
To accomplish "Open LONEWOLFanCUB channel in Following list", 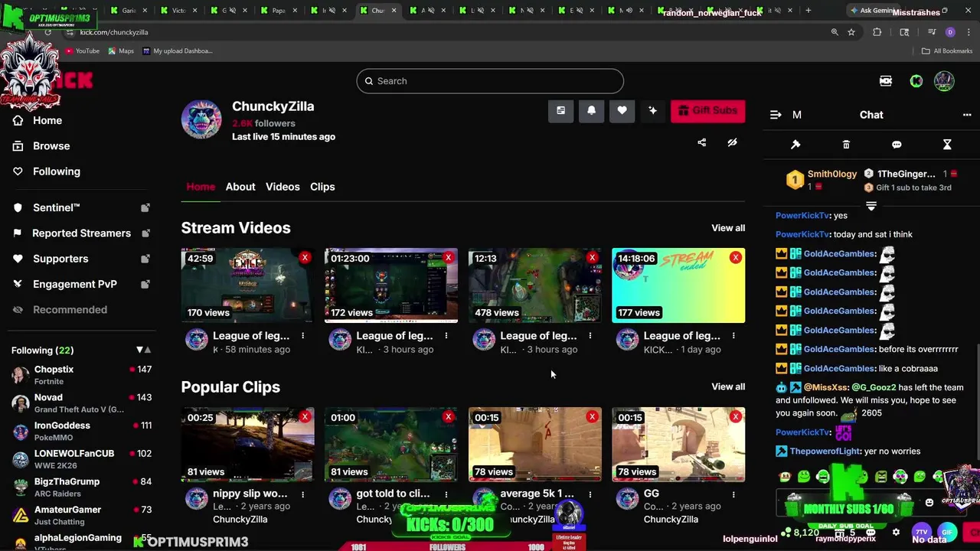I will pos(80,459).
